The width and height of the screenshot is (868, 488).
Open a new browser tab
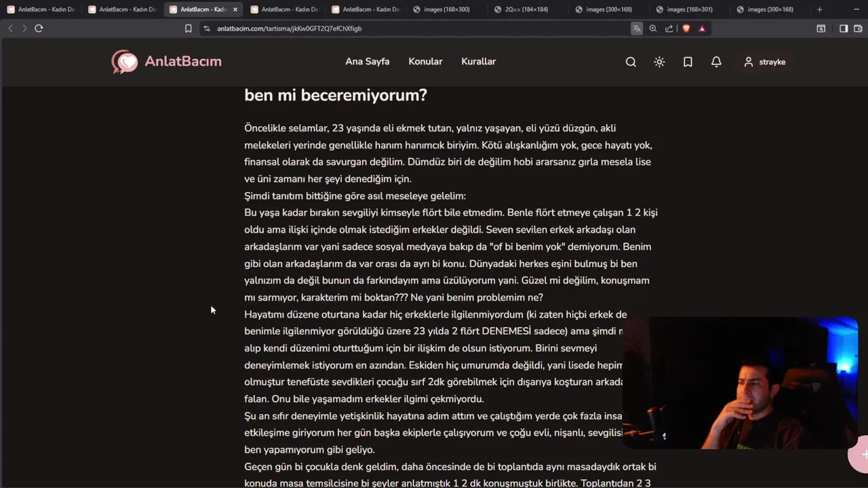(x=819, y=9)
